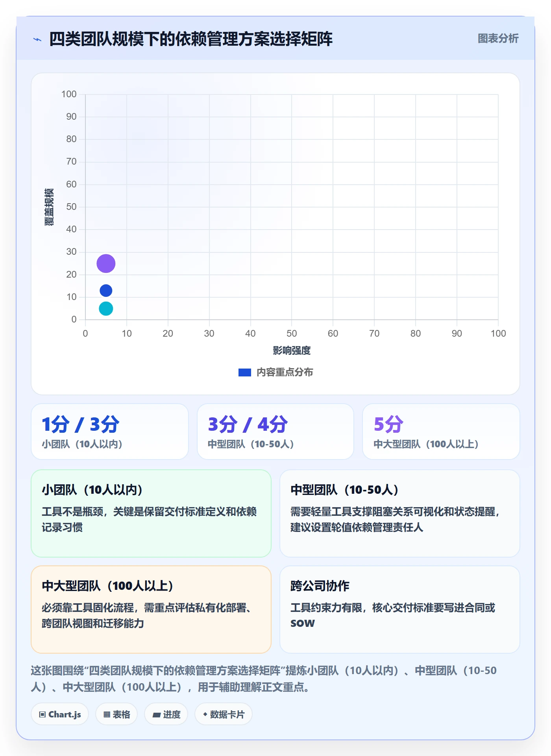Click the summary paragraph starting 这张图围绕
Screen dimensions: 551x756
[264, 679]
